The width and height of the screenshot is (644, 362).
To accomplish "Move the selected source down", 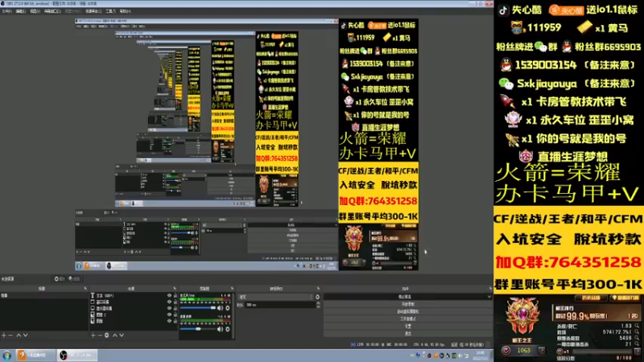I will [x=122, y=335].
